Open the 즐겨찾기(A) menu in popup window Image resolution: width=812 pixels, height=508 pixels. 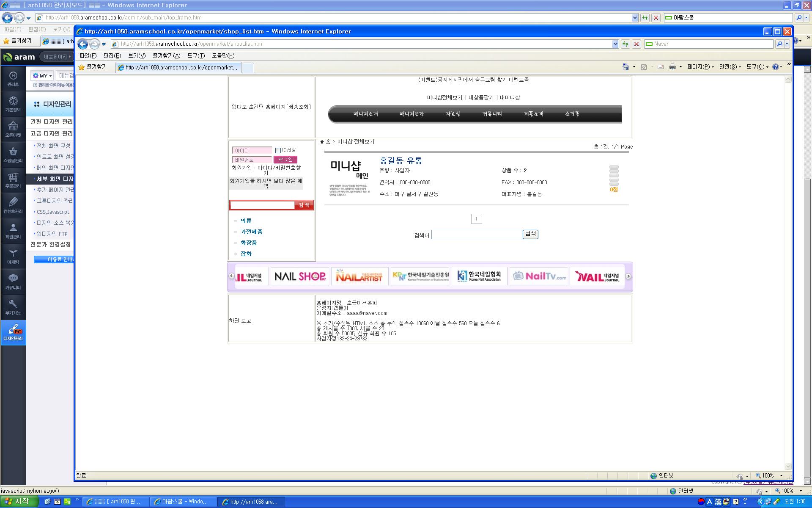point(166,55)
